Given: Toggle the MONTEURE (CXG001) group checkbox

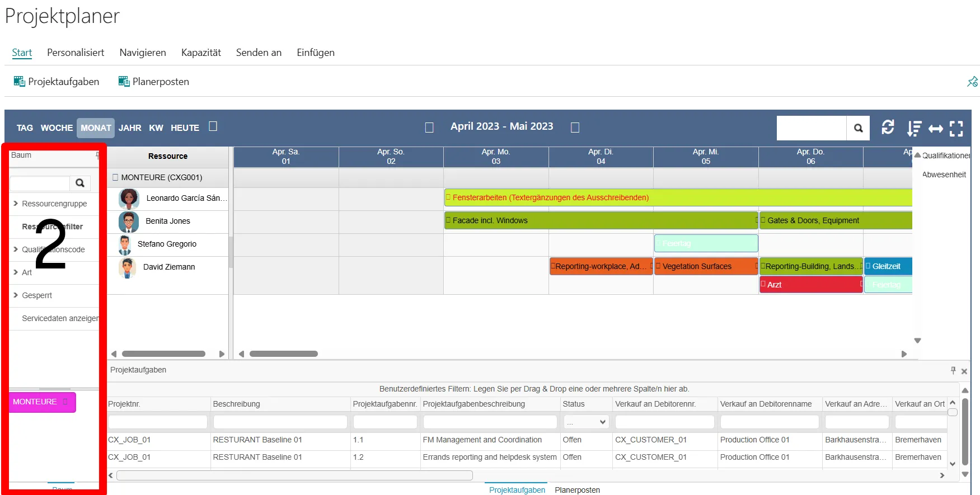Looking at the screenshot, I should click(x=115, y=177).
